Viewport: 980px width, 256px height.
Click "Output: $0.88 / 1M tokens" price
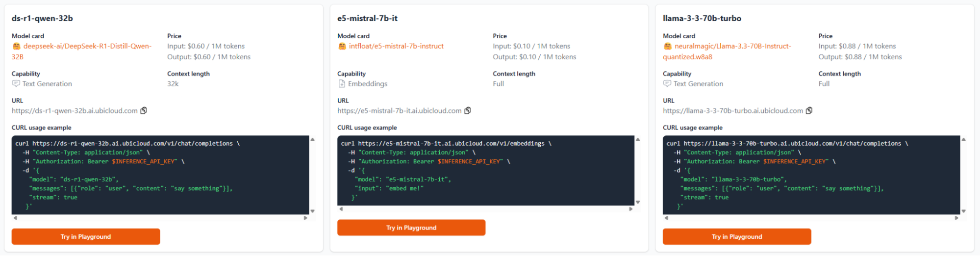tap(860, 57)
